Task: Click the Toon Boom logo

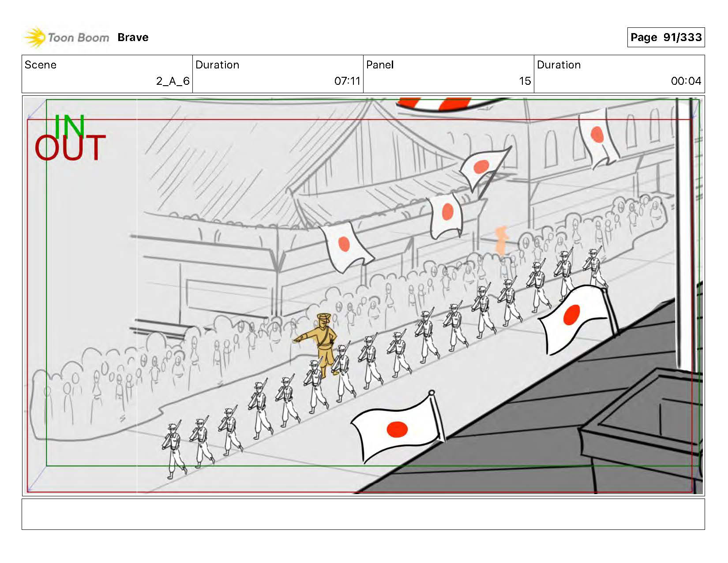Action: click(x=66, y=38)
